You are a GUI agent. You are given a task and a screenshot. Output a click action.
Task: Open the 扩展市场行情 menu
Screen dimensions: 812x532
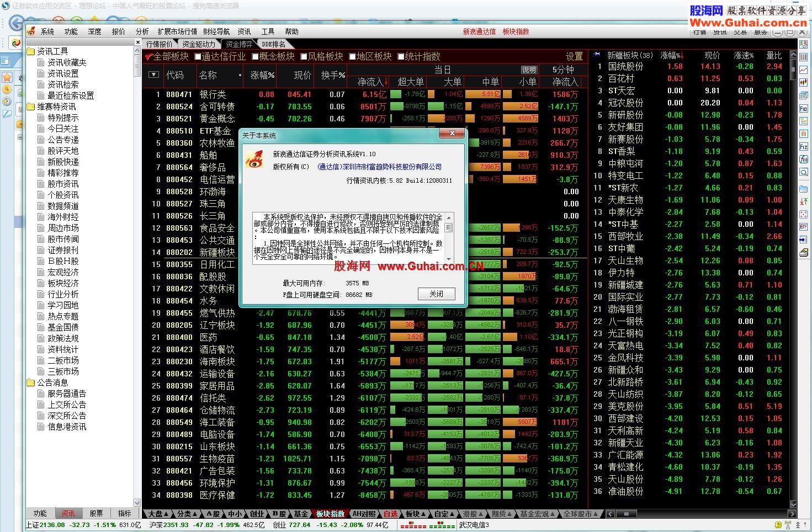point(177,31)
